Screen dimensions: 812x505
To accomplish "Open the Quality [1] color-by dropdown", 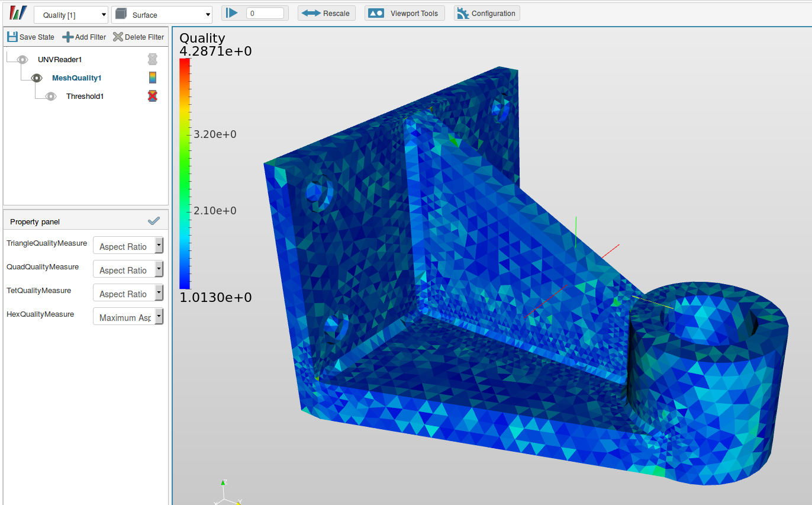I will click(x=71, y=15).
